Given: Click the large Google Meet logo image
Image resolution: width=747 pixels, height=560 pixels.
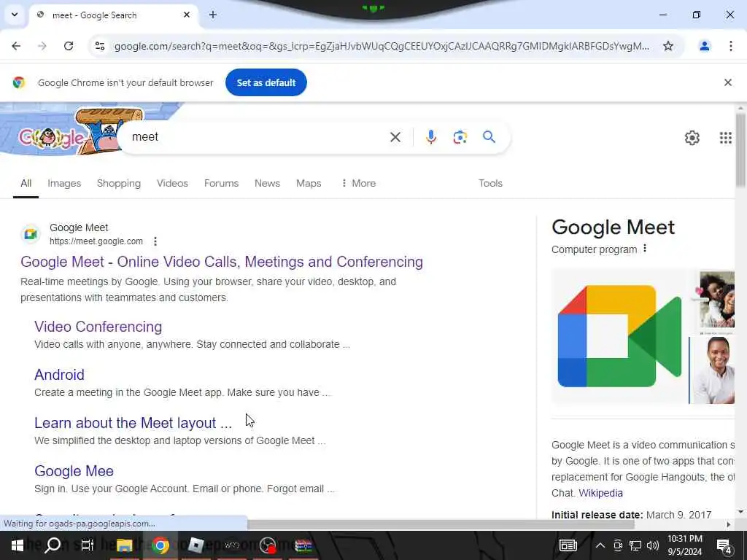Looking at the screenshot, I should click(619, 336).
